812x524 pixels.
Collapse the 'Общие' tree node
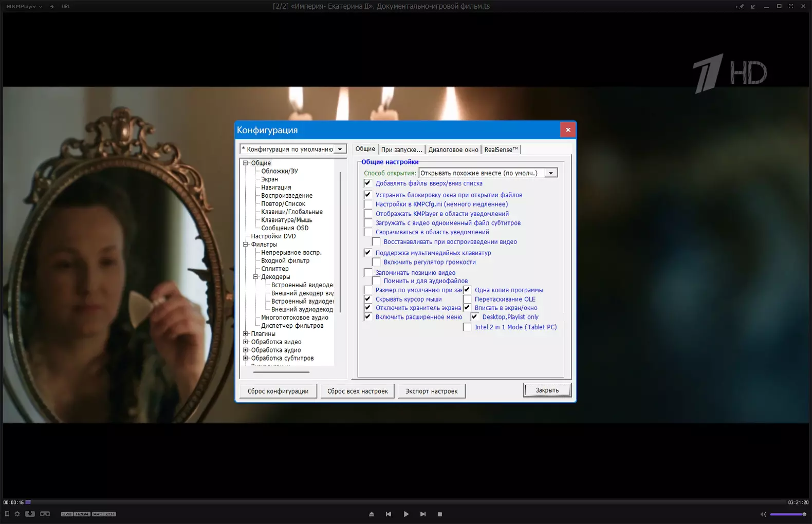pyautogui.click(x=246, y=163)
